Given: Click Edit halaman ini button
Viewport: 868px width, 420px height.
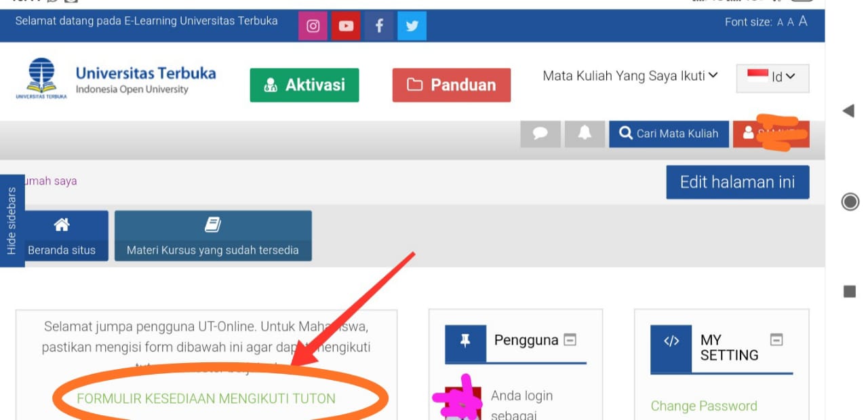Looking at the screenshot, I should click(x=738, y=182).
